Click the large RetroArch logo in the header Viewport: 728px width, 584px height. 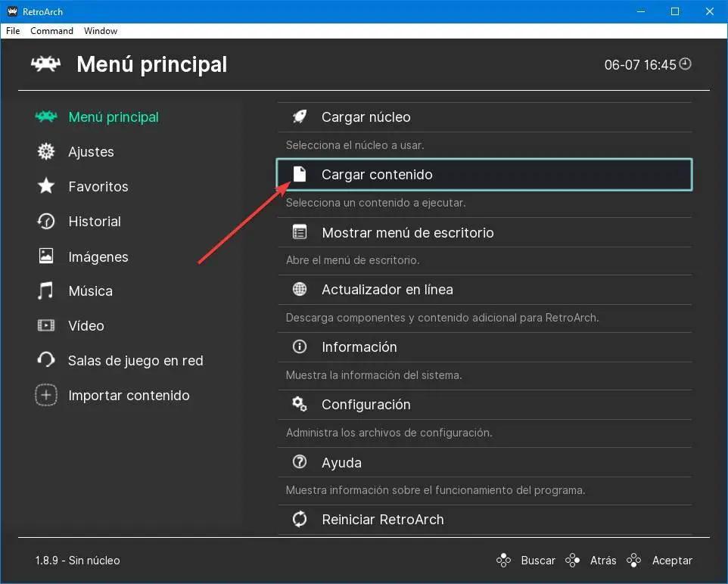(x=45, y=64)
